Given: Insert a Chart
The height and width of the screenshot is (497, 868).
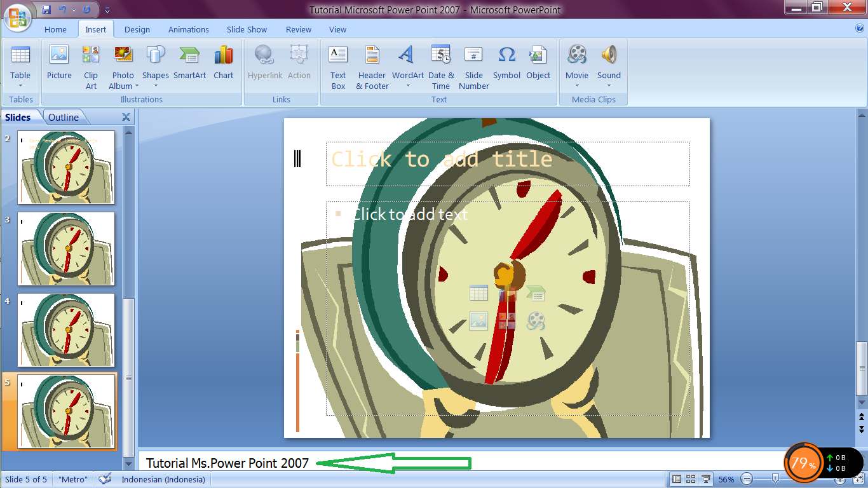Looking at the screenshot, I should (223, 64).
